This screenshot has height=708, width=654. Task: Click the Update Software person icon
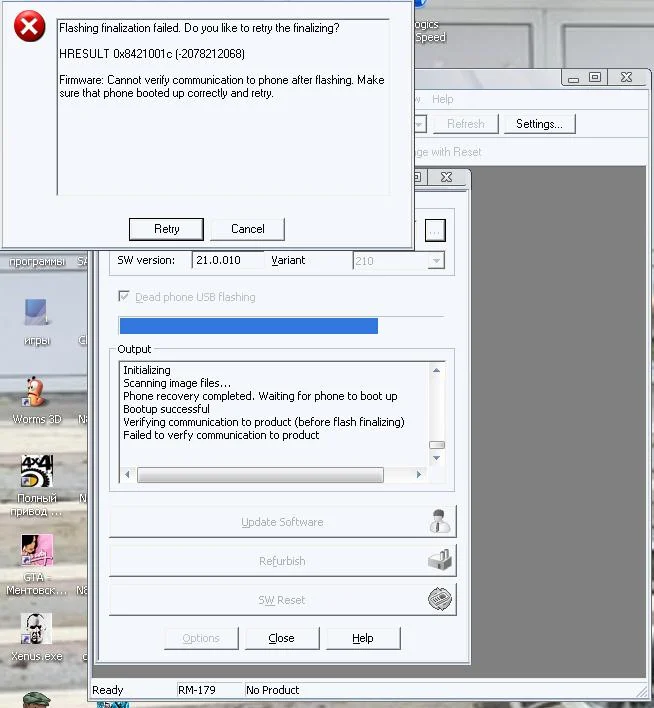click(440, 521)
